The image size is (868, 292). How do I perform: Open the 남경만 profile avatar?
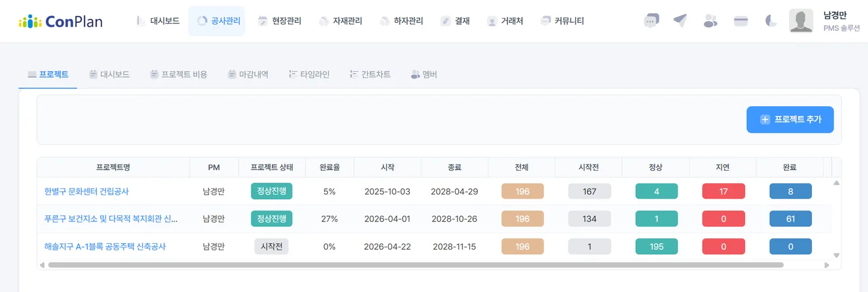801,21
